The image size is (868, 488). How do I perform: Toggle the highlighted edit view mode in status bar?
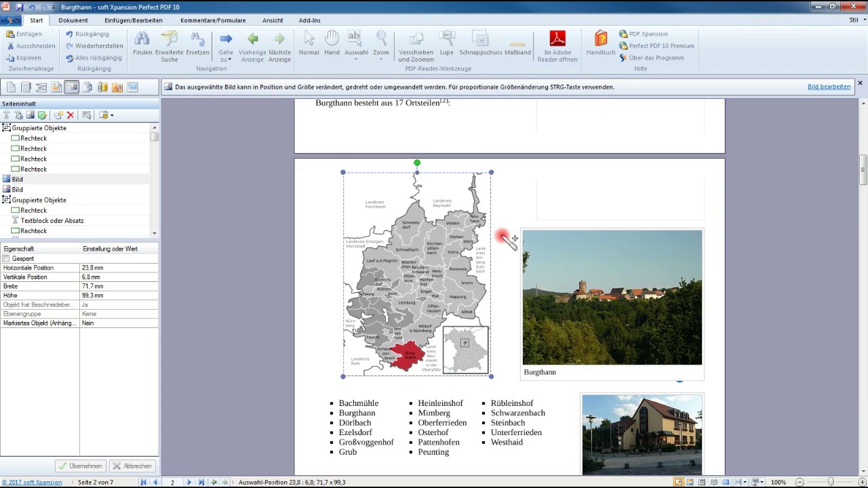click(679, 483)
